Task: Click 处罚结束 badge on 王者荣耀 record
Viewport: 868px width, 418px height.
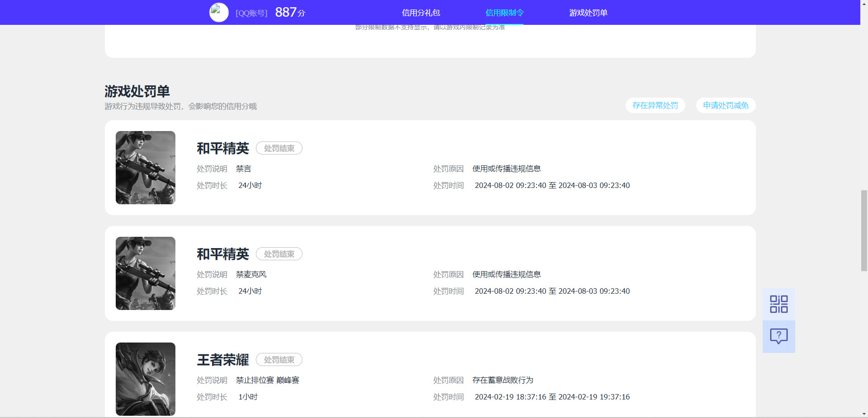Action: click(279, 360)
